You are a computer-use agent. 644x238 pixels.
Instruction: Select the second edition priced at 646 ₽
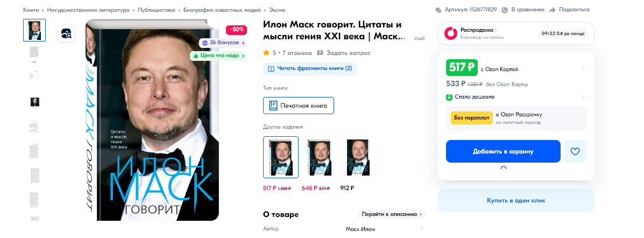coord(320,157)
